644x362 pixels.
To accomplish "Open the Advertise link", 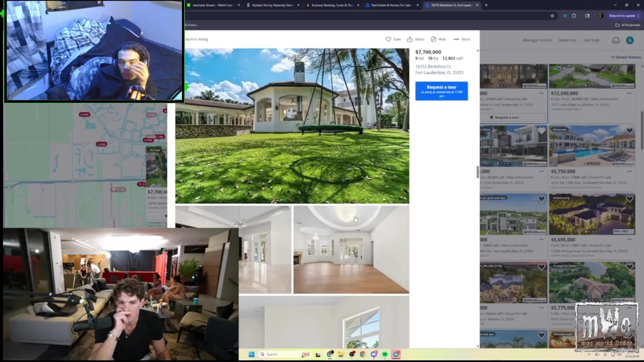I will [x=568, y=40].
